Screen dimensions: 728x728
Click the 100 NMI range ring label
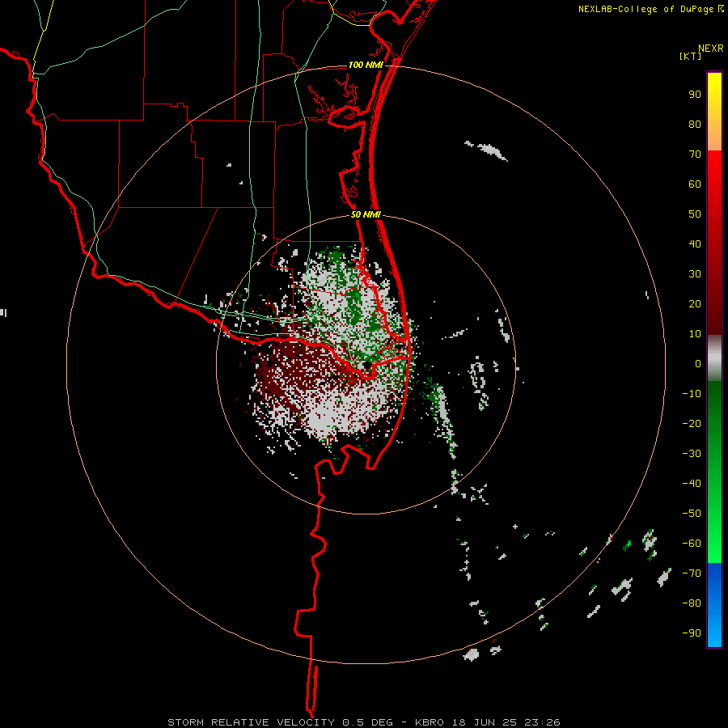point(366,65)
